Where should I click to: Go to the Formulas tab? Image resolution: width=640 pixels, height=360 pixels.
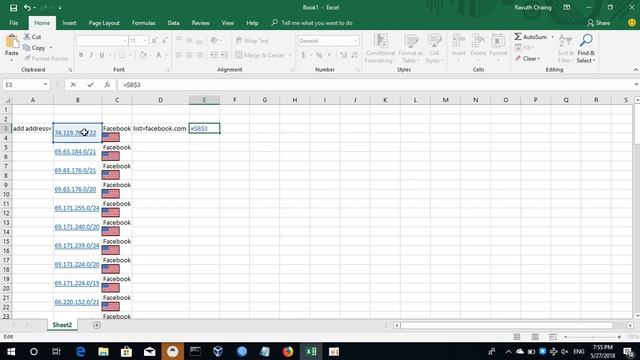[x=144, y=23]
